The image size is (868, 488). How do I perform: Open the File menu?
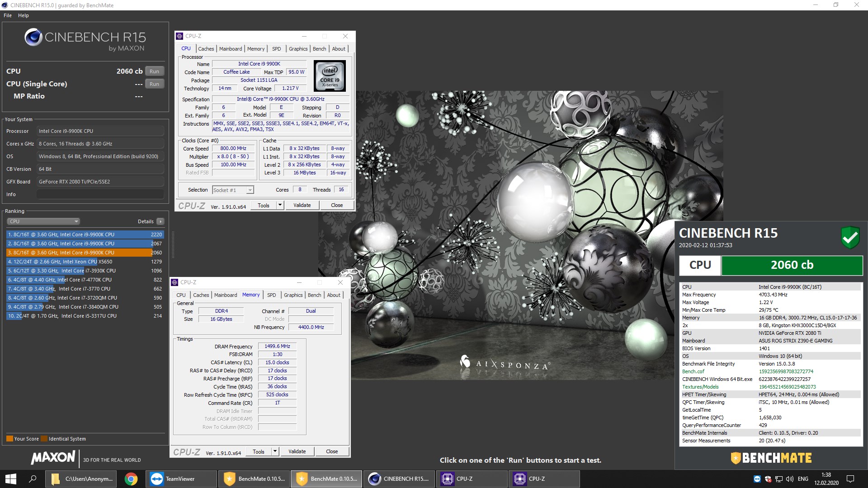[x=8, y=15]
